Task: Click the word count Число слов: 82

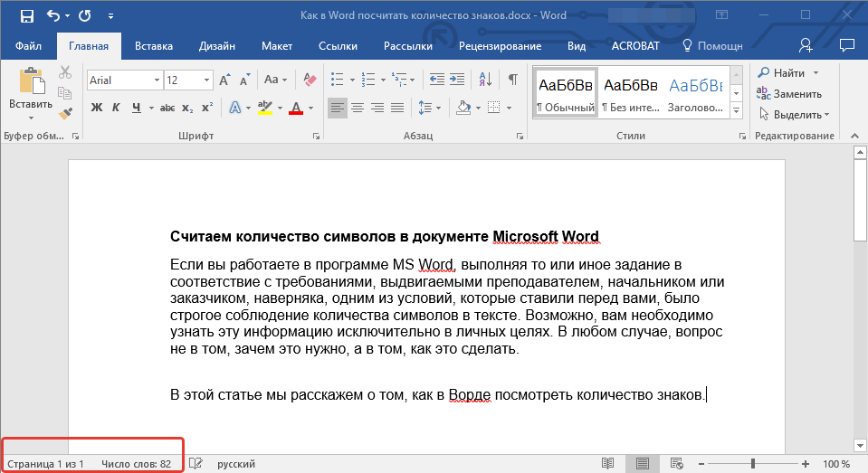Action: pos(136,464)
